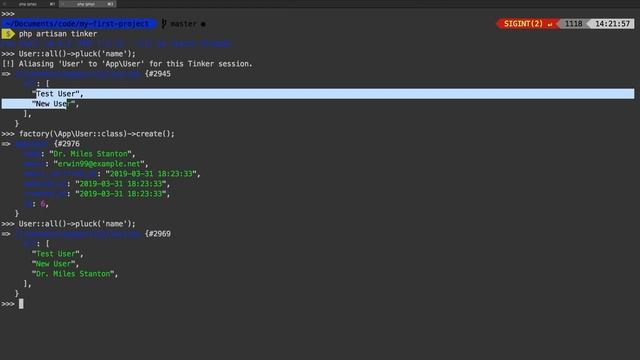This screenshot has width=640, height=360.
Task: Click "Dr. Miles Stanton" in the last pluck output
Action: click(73, 274)
